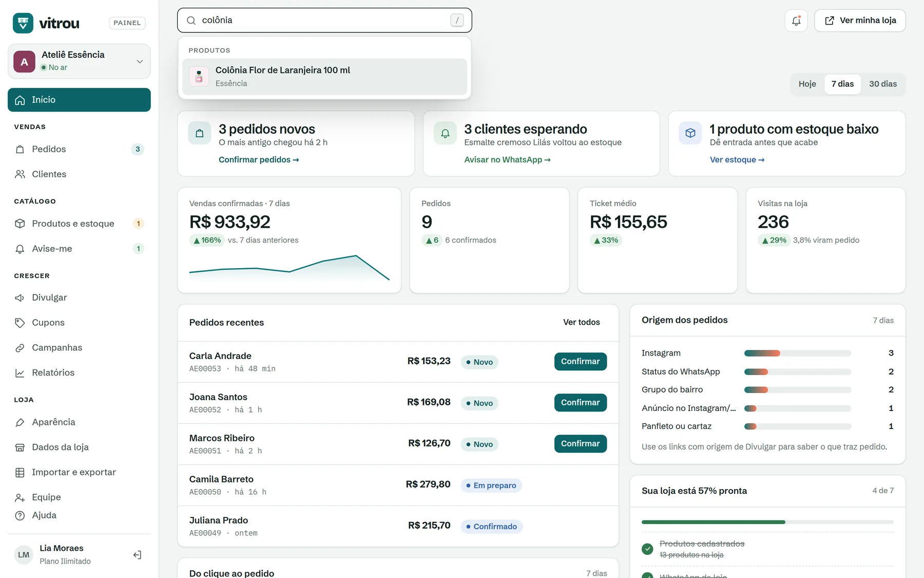Open Ver minha loja
This screenshot has width=924, height=578.
point(860,21)
